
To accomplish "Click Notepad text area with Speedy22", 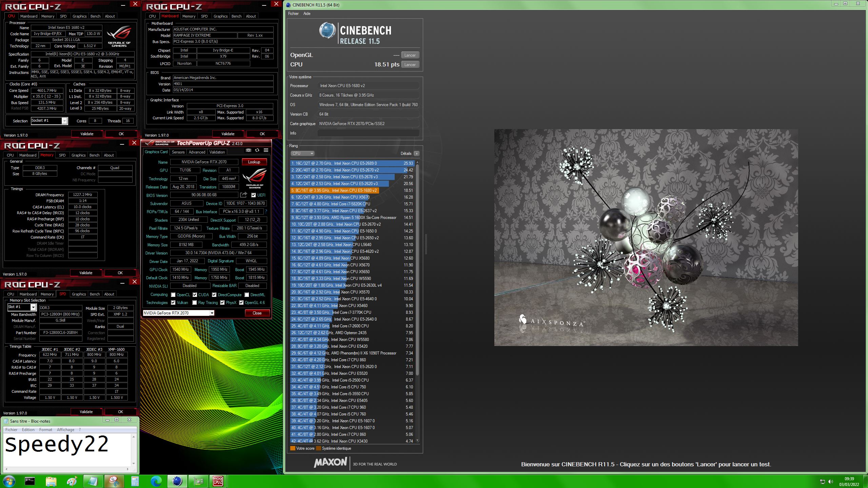I will point(67,450).
